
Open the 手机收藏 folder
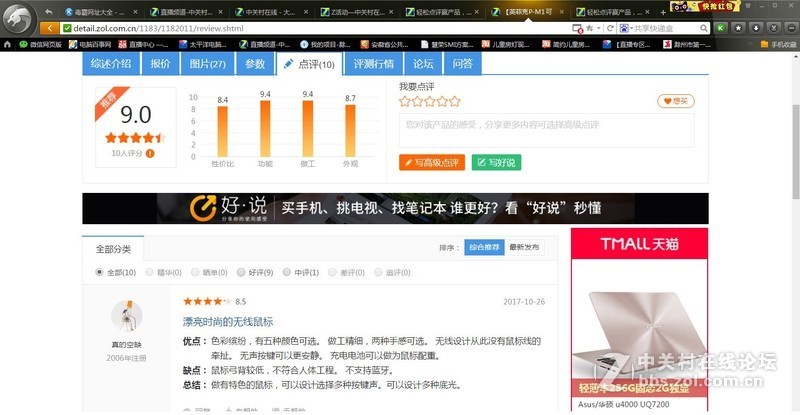pyautogui.click(x=778, y=44)
